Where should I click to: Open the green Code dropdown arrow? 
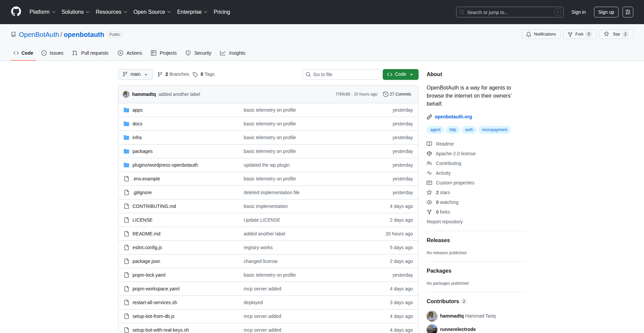pyautogui.click(x=411, y=74)
